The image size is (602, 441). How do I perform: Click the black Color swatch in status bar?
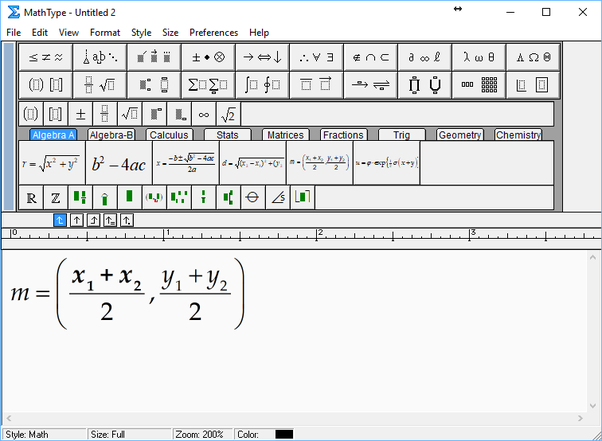[x=284, y=434]
